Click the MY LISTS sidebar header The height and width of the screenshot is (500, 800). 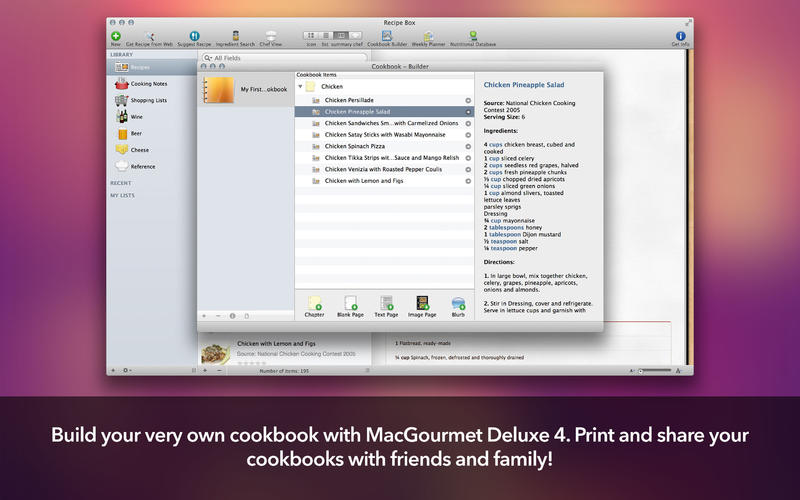click(122, 195)
